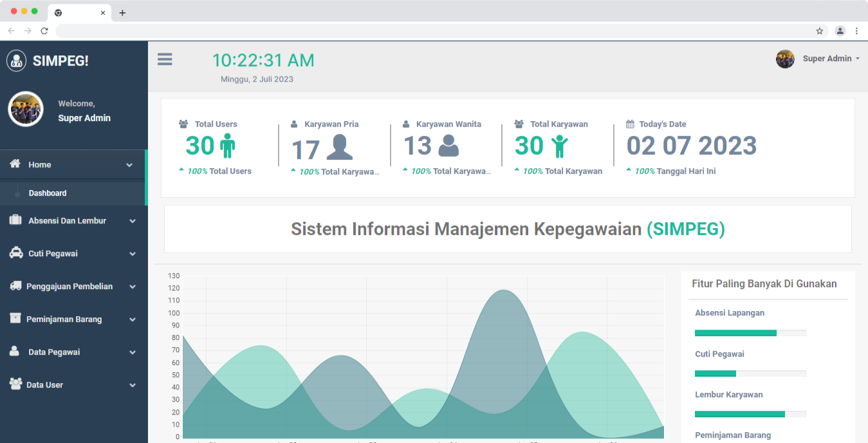Expand the Cuti Pegawai chevron

(132, 254)
